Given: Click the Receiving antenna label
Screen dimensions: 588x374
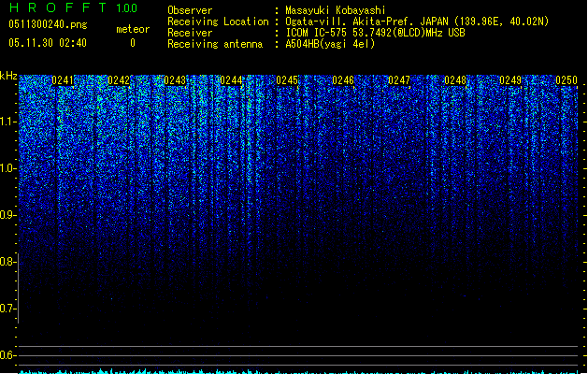Looking at the screenshot, I should click(x=215, y=44).
